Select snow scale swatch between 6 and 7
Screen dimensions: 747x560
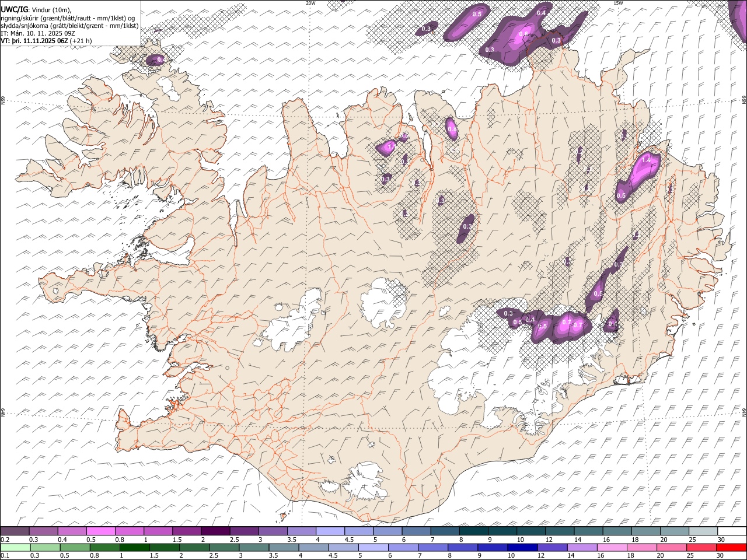[416, 531]
